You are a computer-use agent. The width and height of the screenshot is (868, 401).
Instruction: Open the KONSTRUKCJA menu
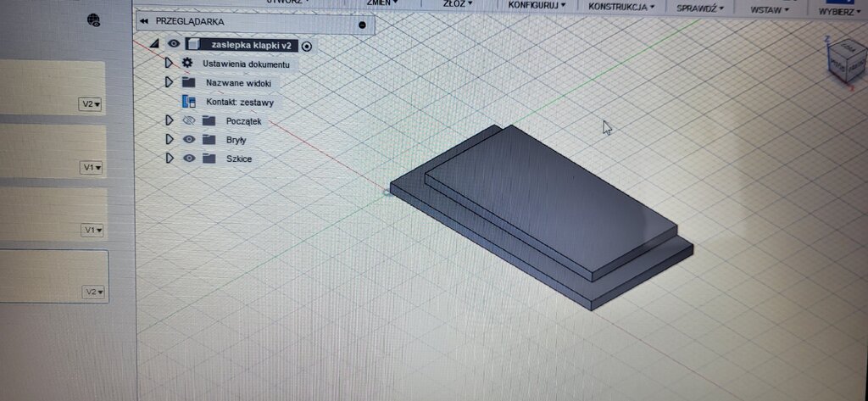(x=620, y=7)
